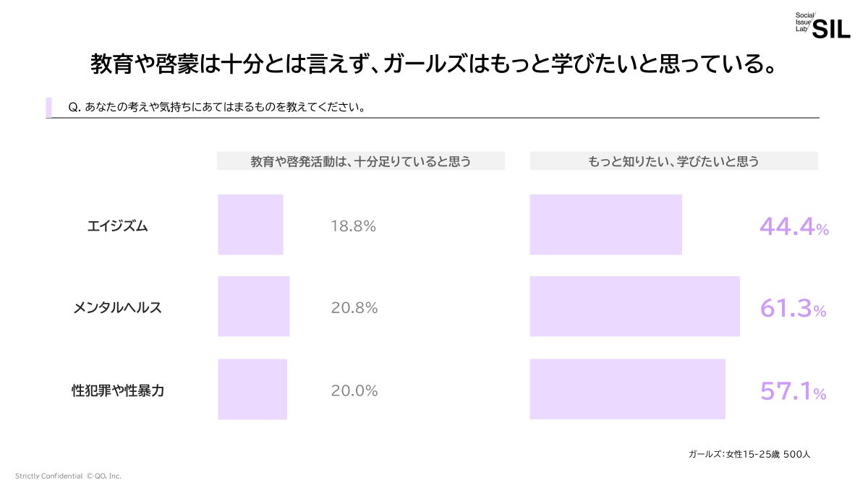Click the bar next to the 20.8% value

tap(253, 307)
